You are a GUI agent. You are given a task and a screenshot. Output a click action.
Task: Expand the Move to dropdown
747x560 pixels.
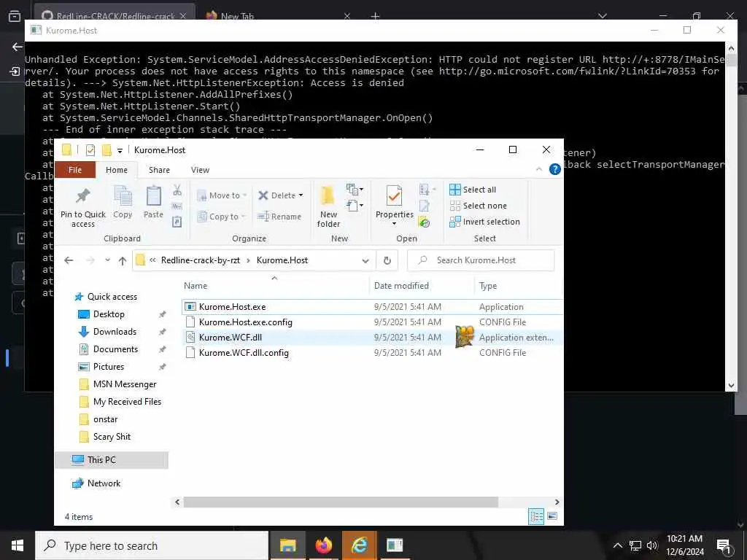(244, 195)
